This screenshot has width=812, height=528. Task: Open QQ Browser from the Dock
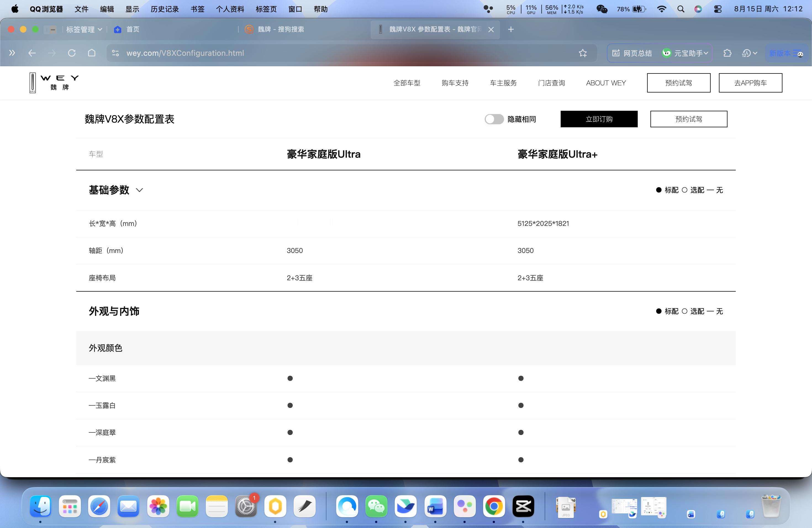point(347,506)
